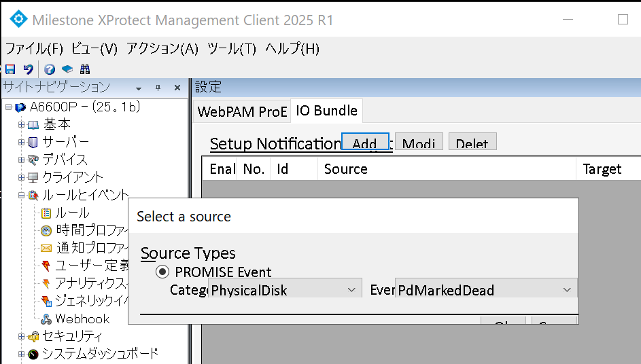Expand the 基本 tree node
This screenshot has width=641, height=364.
21,124
